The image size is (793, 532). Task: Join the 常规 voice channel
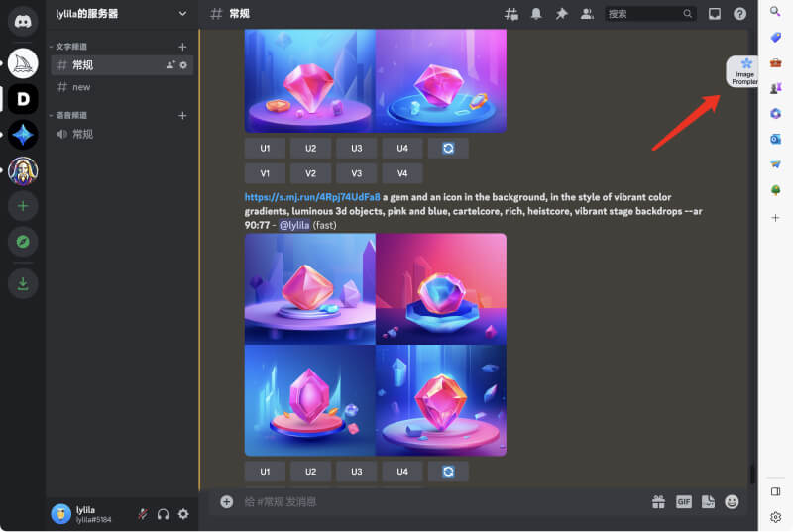click(x=82, y=134)
